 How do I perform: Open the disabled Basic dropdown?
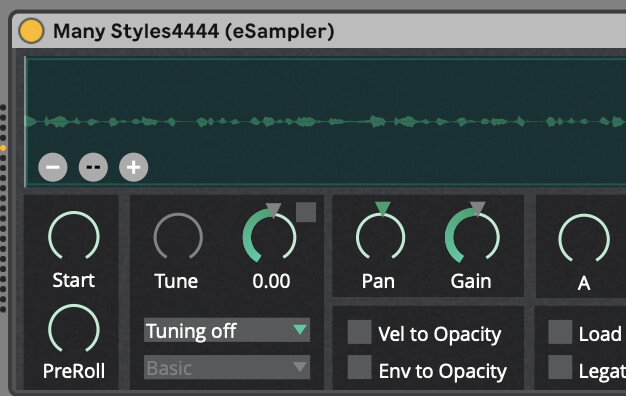[x=227, y=367]
